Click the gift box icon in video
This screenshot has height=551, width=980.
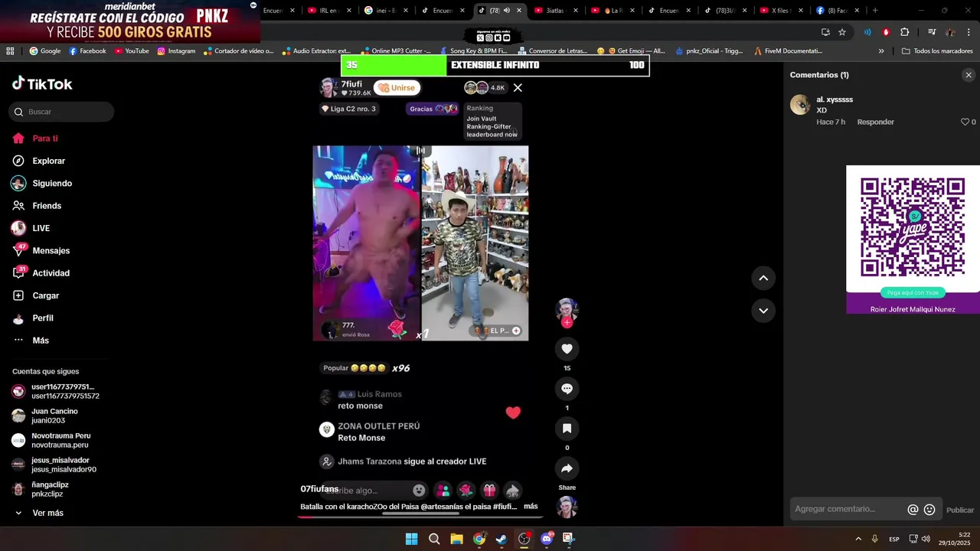click(489, 491)
